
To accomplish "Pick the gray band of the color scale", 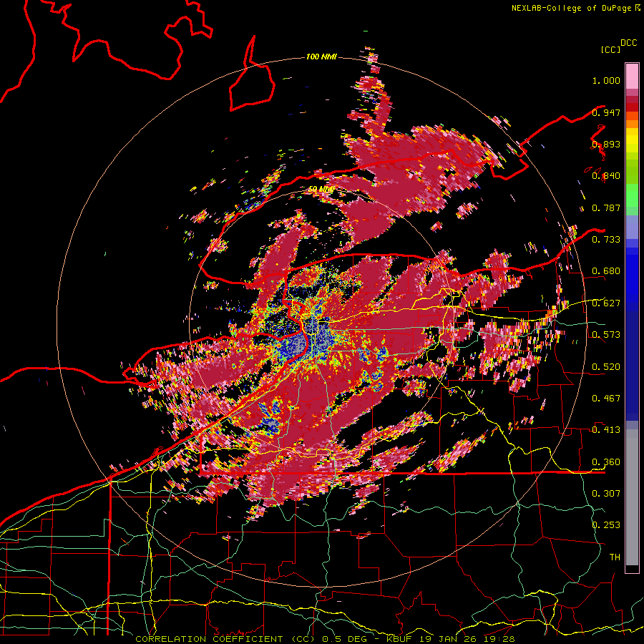I will [632, 497].
